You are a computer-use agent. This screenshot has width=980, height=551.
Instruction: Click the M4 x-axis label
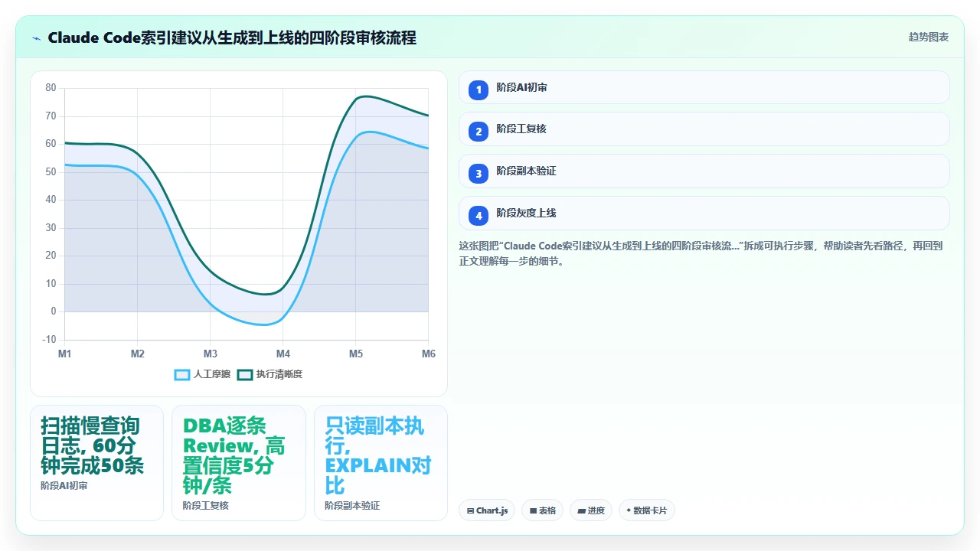click(x=283, y=354)
